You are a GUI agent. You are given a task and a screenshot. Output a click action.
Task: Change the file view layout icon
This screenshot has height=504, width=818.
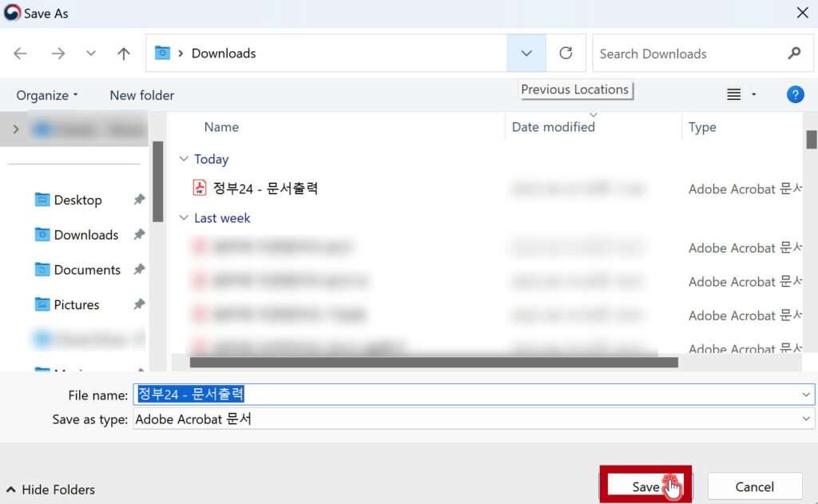(x=733, y=94)
